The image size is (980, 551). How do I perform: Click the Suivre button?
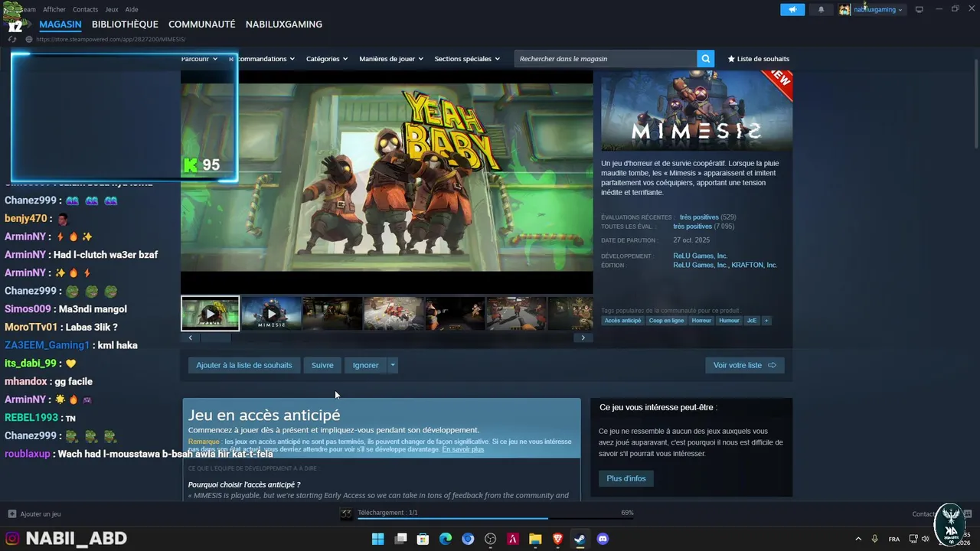coord(322,365)
